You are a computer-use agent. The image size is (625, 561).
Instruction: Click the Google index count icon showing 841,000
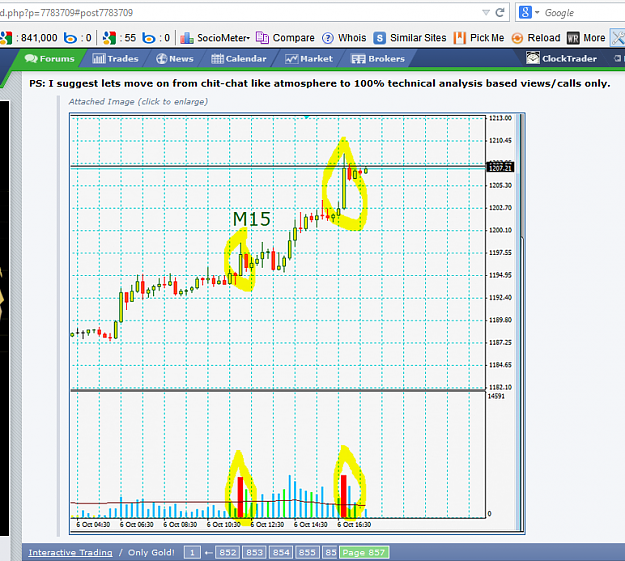pyautogui.click(x=6, y=38)
